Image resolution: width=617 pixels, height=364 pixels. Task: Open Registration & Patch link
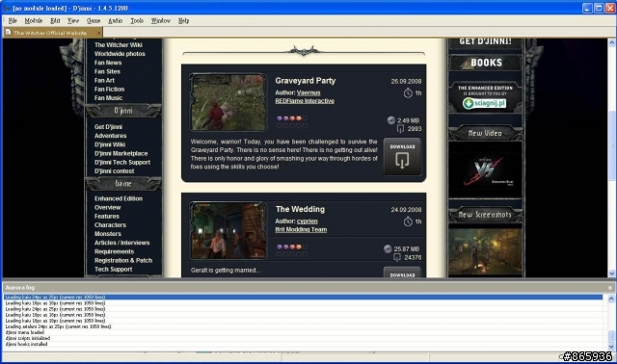coord(123,260)
